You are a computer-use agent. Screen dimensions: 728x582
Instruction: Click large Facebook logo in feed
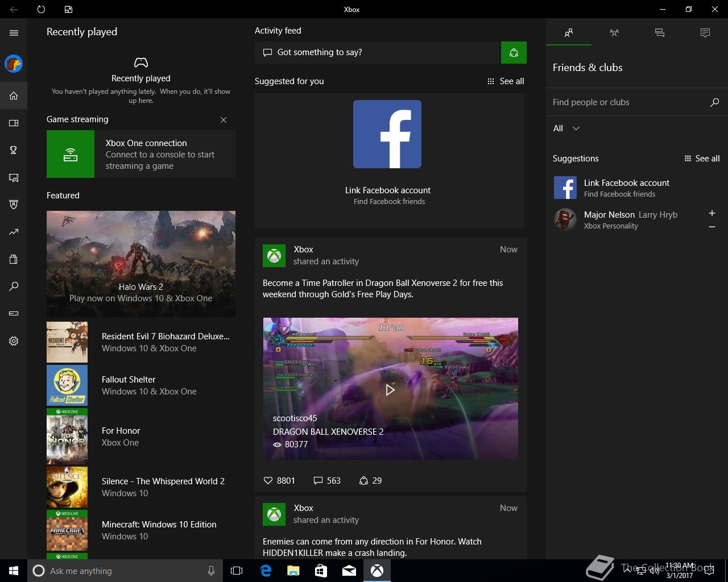(x=387, y=134)
